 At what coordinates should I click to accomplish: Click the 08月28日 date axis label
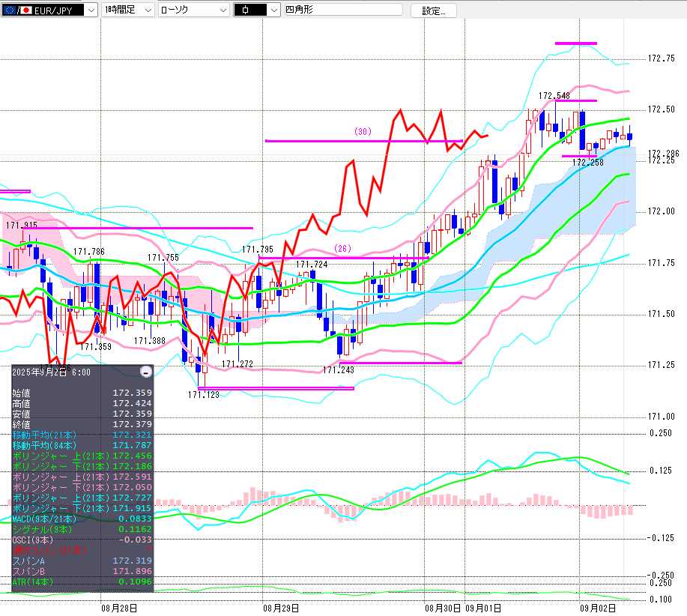[119, 609]
